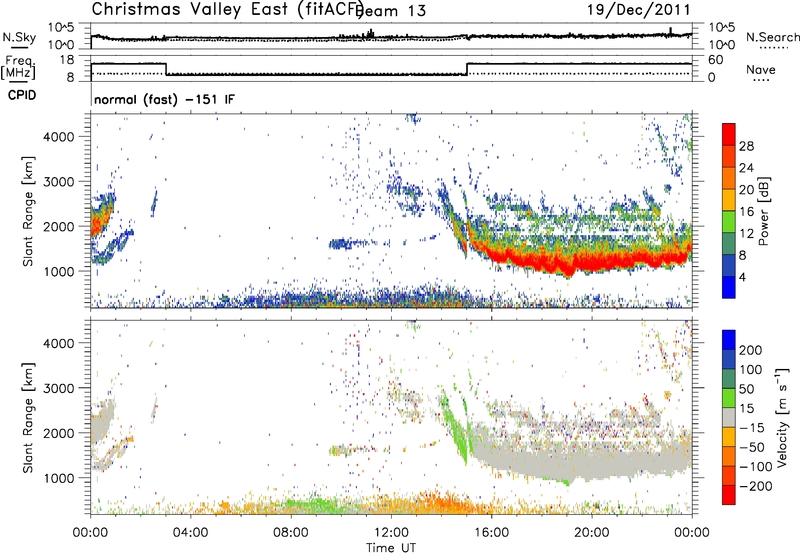
Task: Click the 'Christmas Valley East (fitACF)' title
Action: point(227,9)
